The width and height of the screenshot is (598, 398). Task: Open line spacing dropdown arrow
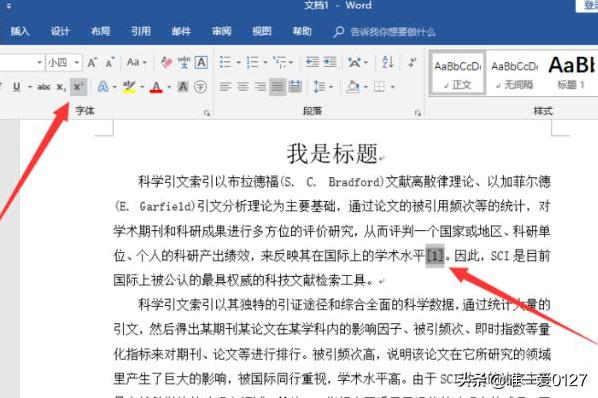(x=331, y=87)
